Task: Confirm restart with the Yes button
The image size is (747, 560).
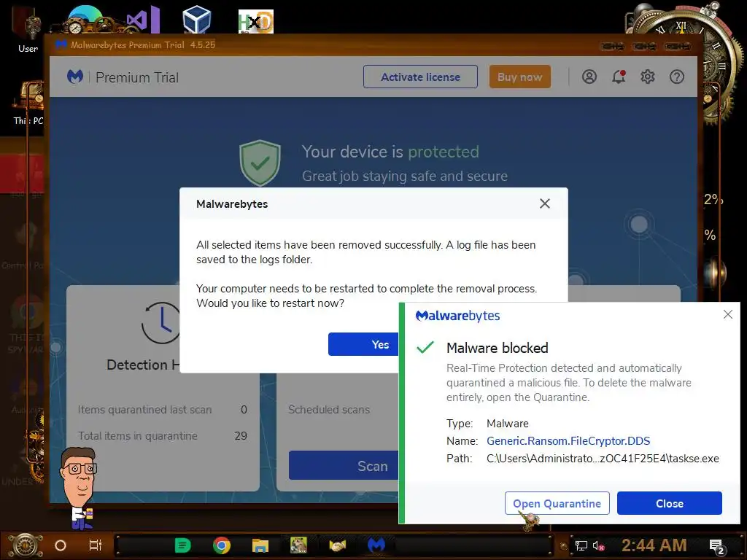Action: [364, 344]
